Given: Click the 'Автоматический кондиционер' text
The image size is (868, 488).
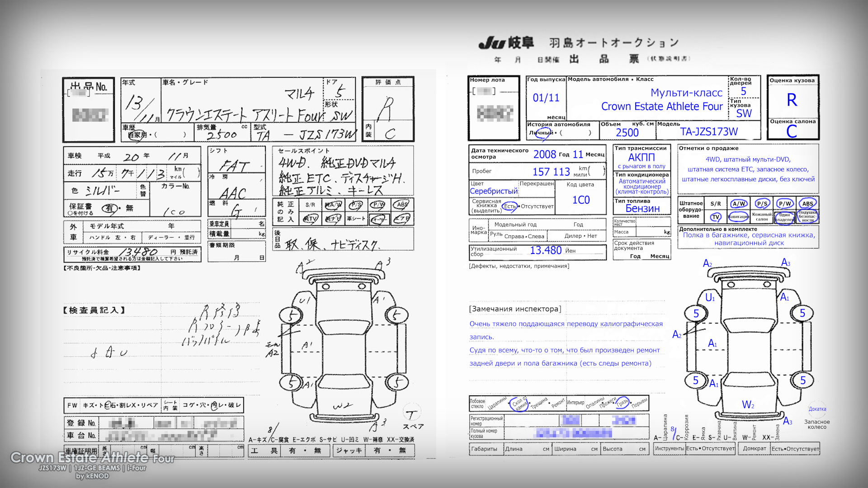Looking at the screenshot, I should click(x=642, y=184).
